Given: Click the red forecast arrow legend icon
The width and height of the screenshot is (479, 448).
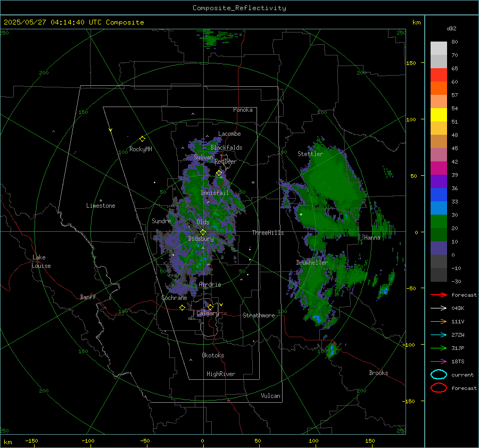Looking at the screenshot, I should coord(439,295).
